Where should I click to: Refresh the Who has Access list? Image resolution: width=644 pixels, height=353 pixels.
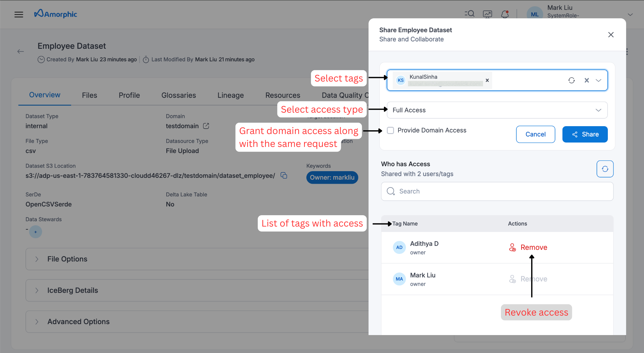(605, 169)
